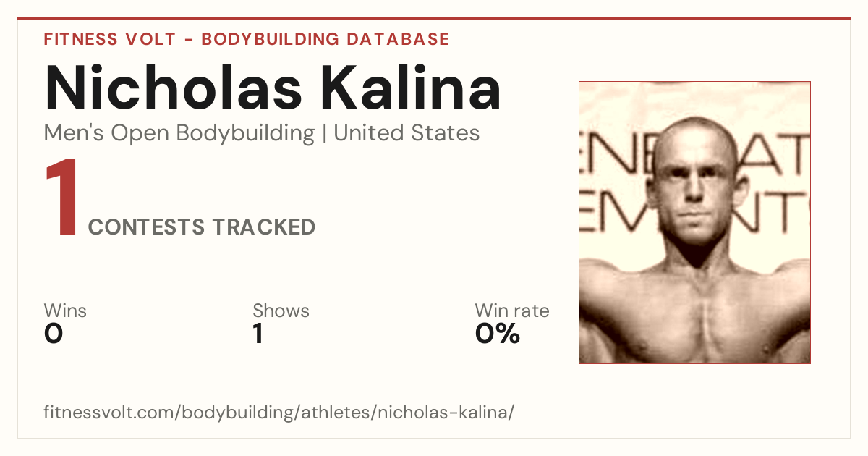Click the Shows stat label
The image size is (868, 456).
pos(281,311)
